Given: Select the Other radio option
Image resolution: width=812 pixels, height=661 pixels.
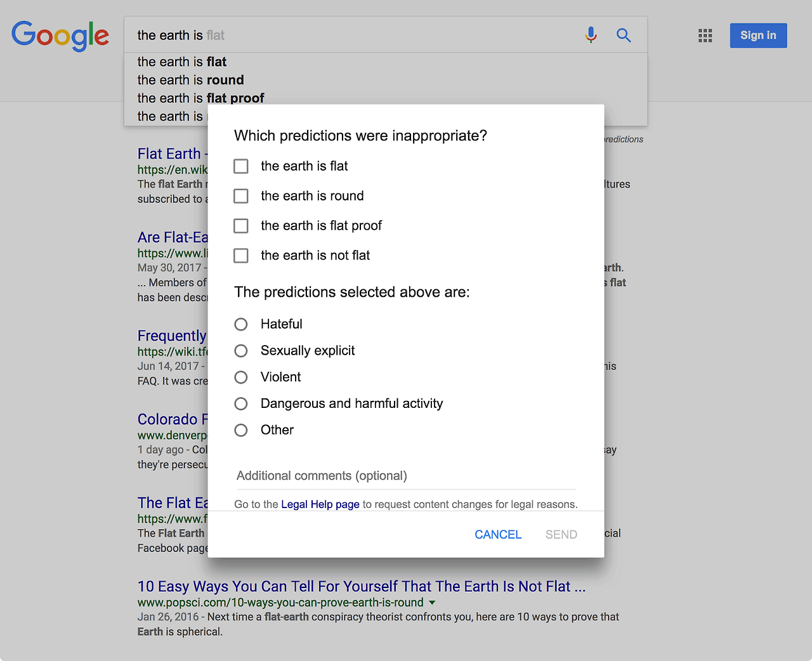Looking at the screenshot, I should [241, 430].
